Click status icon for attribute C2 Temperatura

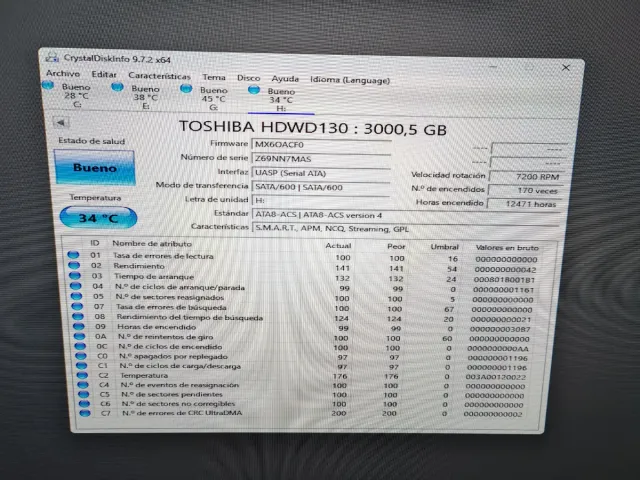(82, 375)
